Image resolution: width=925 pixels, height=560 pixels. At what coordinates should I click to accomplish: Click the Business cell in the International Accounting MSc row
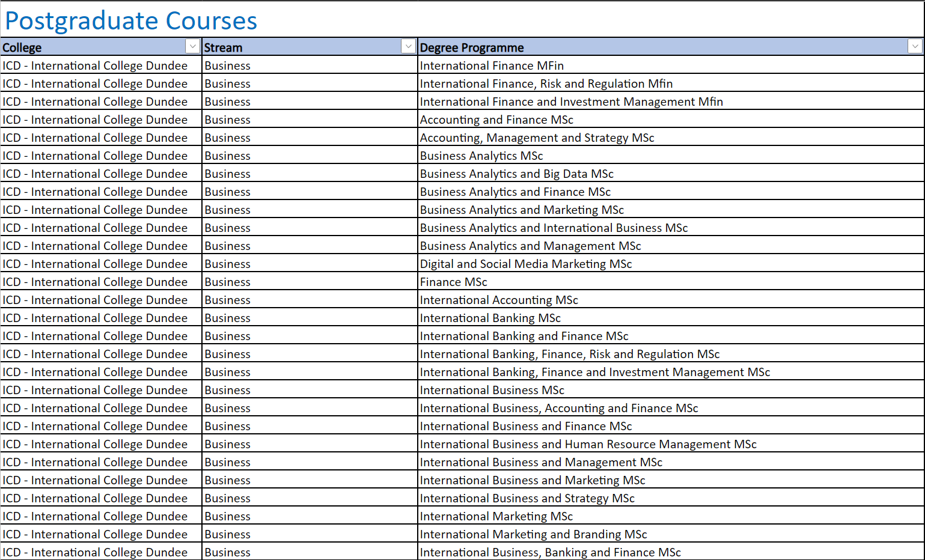[x=310, y=300]
